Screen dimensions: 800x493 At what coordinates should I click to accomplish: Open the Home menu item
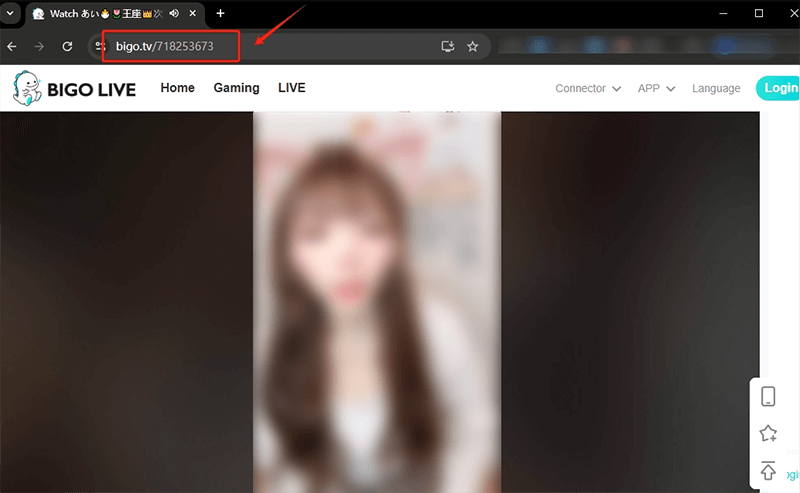[x=178, y=88]
